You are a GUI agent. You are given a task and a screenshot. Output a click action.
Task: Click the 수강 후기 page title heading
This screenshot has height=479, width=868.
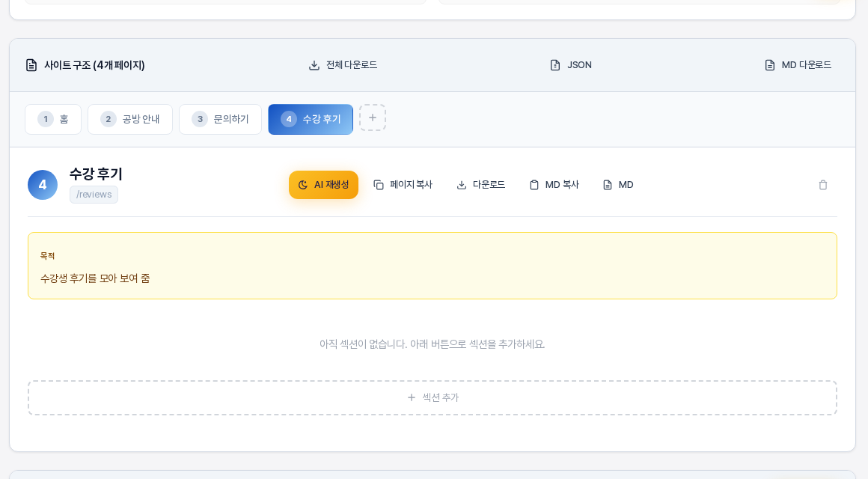(96, 174)
